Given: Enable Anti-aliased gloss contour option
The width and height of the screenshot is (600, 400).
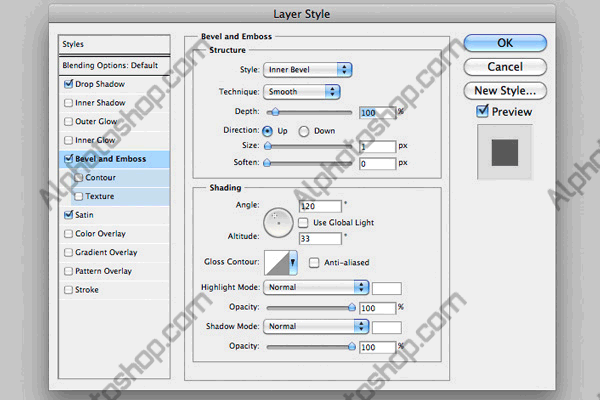Looking at the screenshot, I should pos(314,263).
